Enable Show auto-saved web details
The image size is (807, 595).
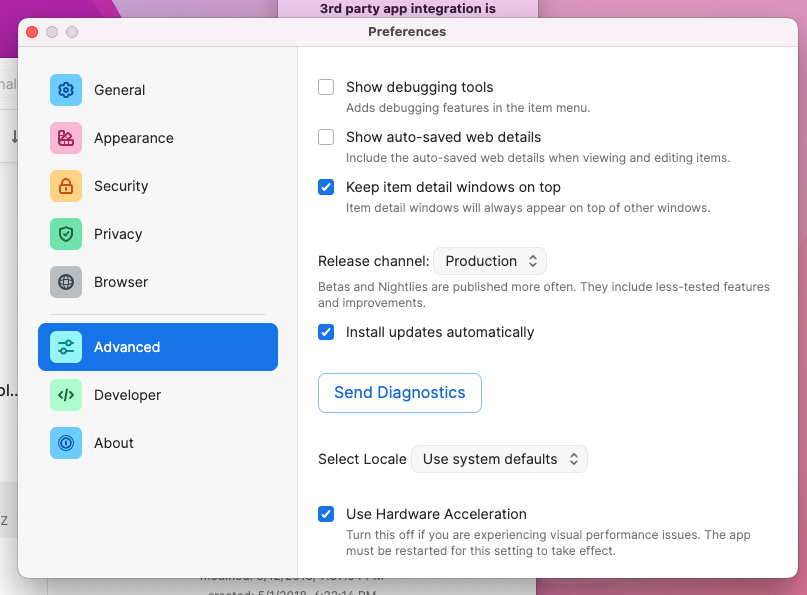tap(326, 137)
